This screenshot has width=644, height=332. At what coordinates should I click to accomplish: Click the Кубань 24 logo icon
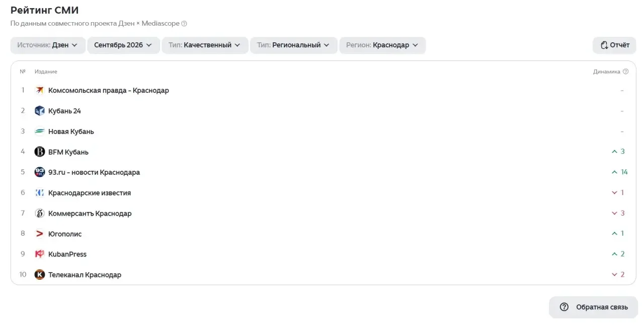40,111
